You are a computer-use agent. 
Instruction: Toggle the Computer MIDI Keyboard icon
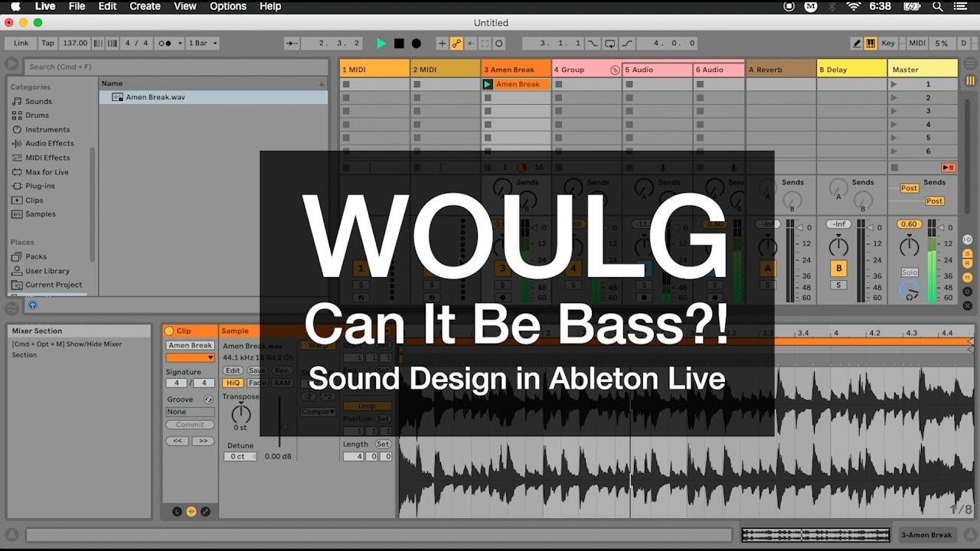[871, 44]
